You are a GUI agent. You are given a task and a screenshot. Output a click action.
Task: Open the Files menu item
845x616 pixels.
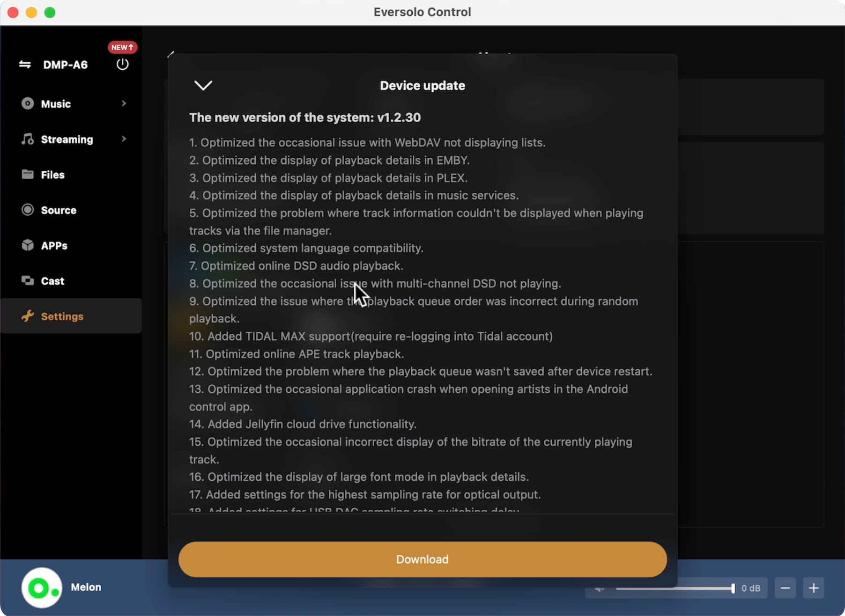pos(71,175)
